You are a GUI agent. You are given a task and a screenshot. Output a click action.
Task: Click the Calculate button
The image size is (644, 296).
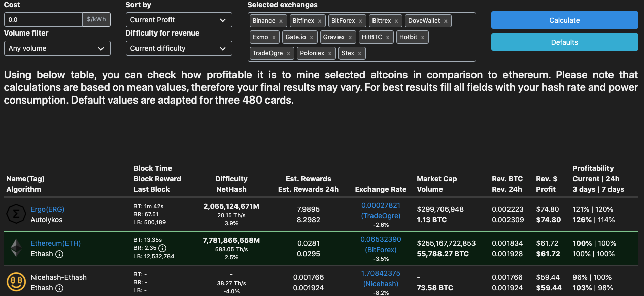[564, 20]
